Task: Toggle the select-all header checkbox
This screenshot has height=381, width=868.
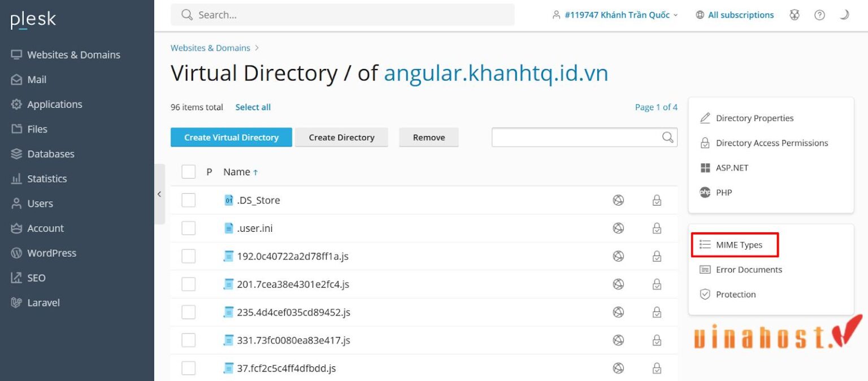Action: tap(188, 172)
